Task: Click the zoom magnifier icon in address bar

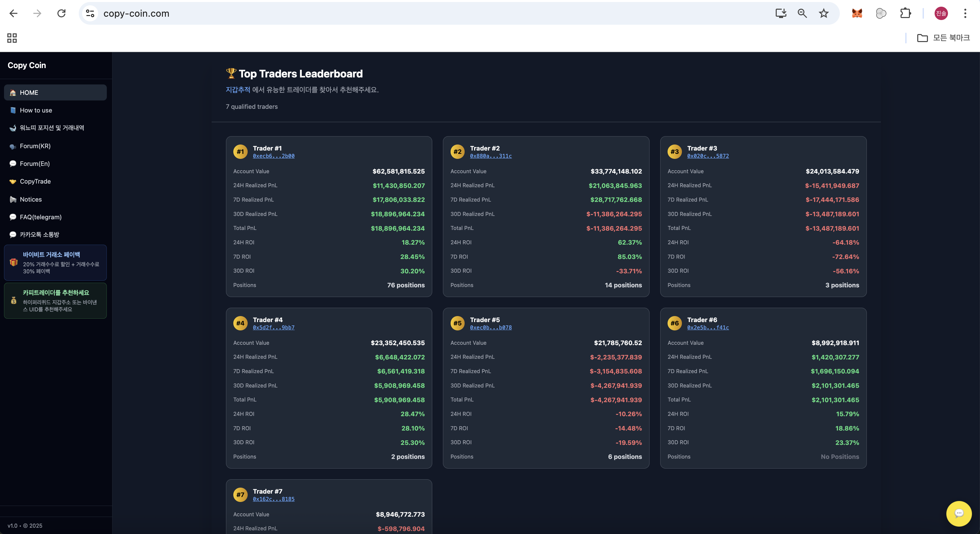Action: pyautogui.click(x=802, y=13)
